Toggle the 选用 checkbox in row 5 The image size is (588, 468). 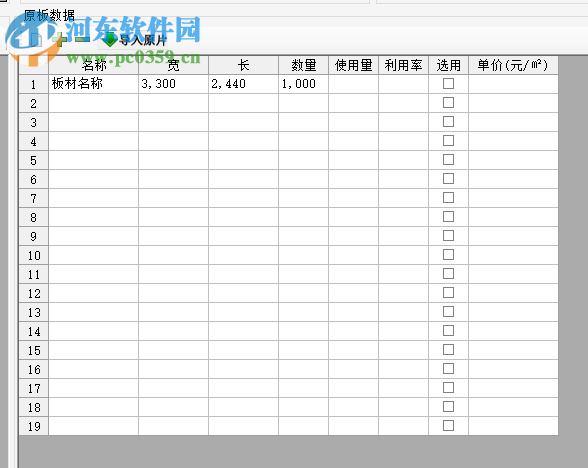pos(448,160)
